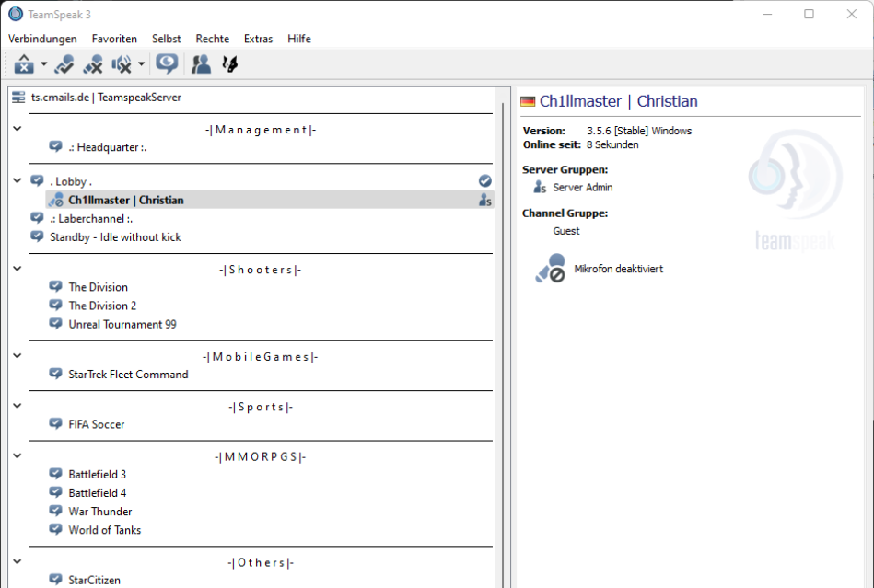Open the dropdown arrow beside mute speakers

[x=141, y=64]
